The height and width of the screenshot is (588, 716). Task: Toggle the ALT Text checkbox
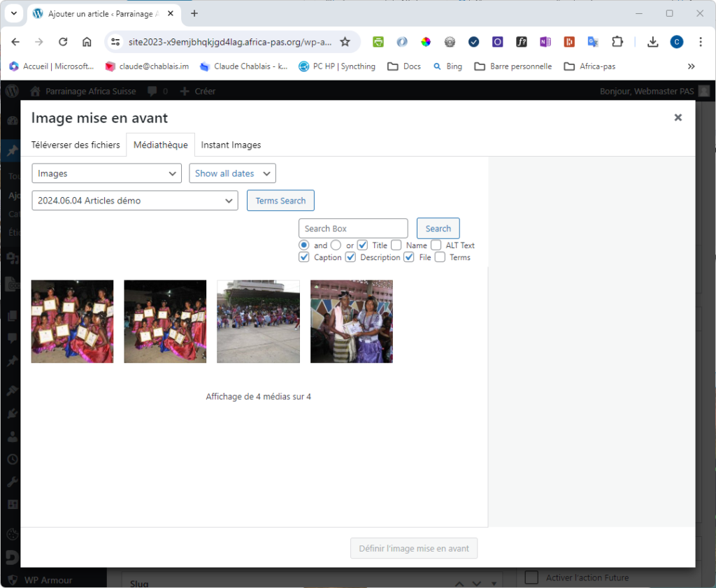click(x=436, y=245)
